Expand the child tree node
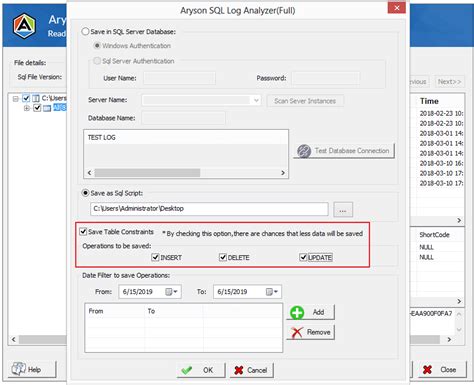Viewport: 474px width, 385px height. 27,108
